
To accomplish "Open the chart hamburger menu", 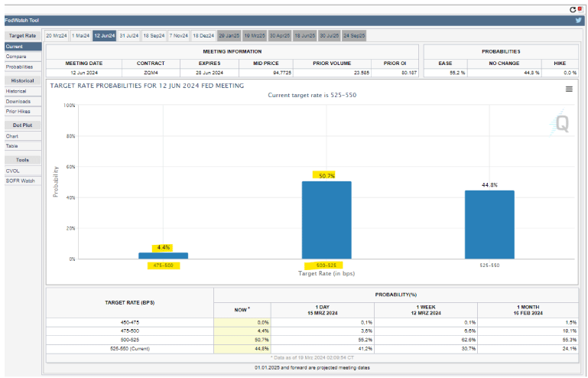I will click(569, 89).
